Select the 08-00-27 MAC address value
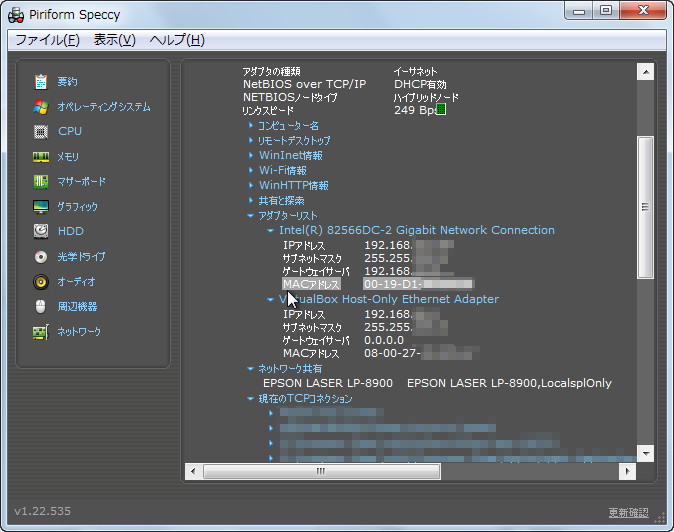The height and width of the screenshot is (532, 674). 421,353
